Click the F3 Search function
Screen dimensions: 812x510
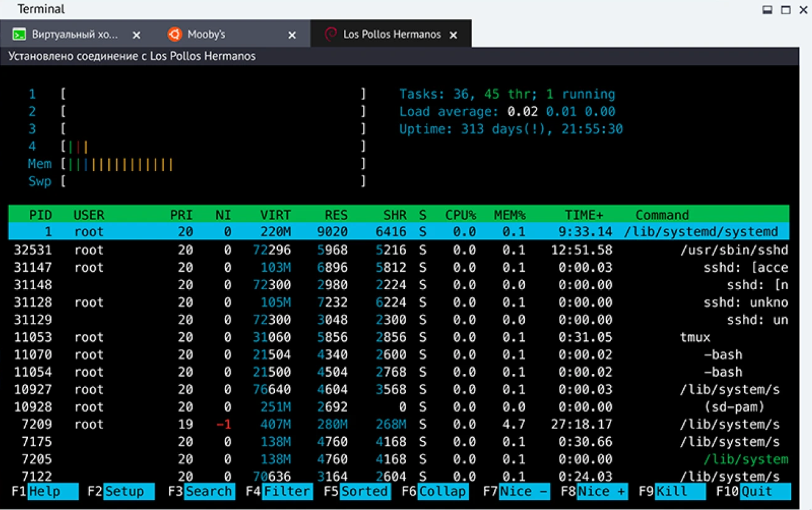point(208,491)
